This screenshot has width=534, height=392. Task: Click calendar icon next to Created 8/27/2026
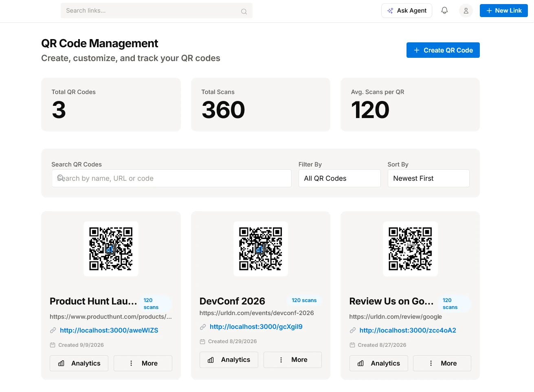(x=352, y=345)
